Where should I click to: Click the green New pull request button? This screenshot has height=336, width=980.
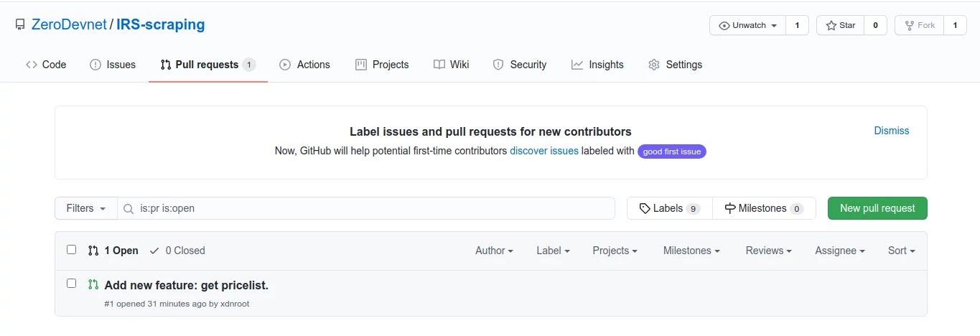click(x=877, y=208)
